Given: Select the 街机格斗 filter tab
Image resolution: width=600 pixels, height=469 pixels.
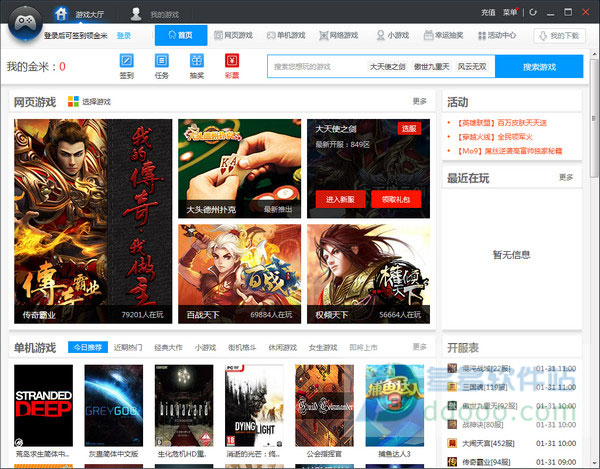Looking at the screenshot, I should [242, 347].
